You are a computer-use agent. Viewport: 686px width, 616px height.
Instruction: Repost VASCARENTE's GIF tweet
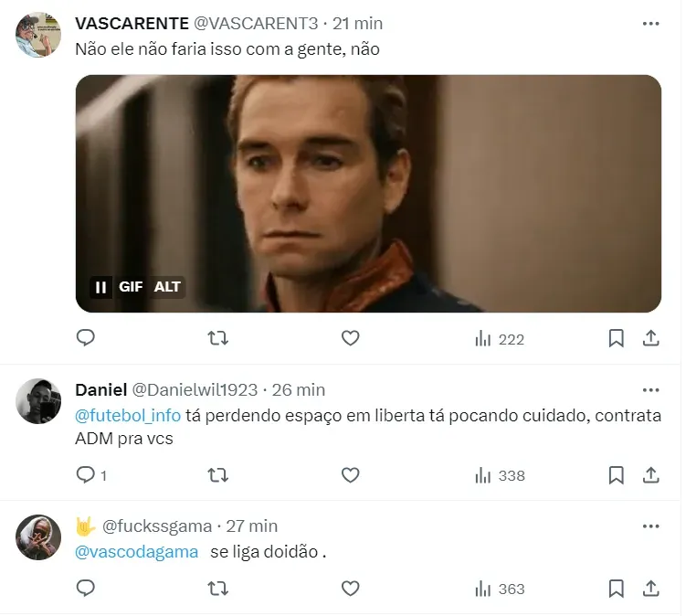coord(218,338)
